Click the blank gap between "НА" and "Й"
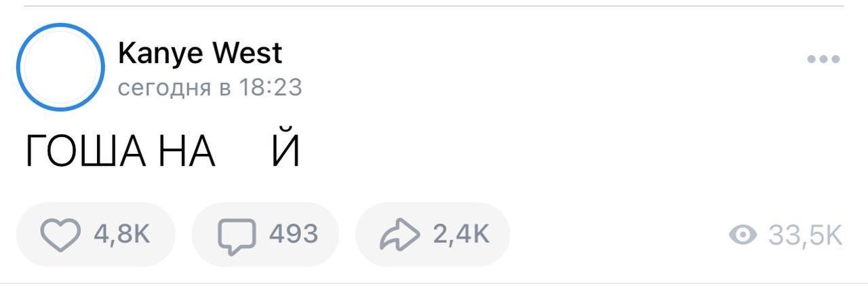868x295 pixels. [243, 151]
